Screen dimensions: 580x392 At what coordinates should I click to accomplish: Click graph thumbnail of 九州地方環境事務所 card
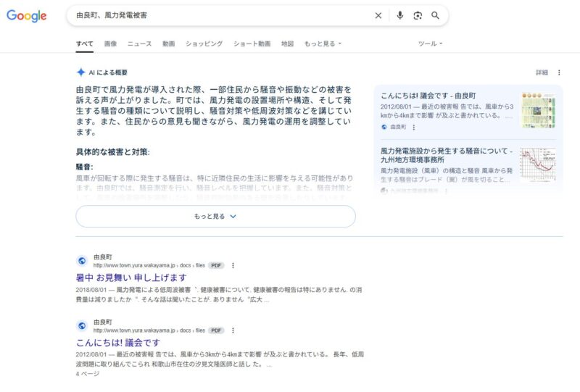[538, 165]
